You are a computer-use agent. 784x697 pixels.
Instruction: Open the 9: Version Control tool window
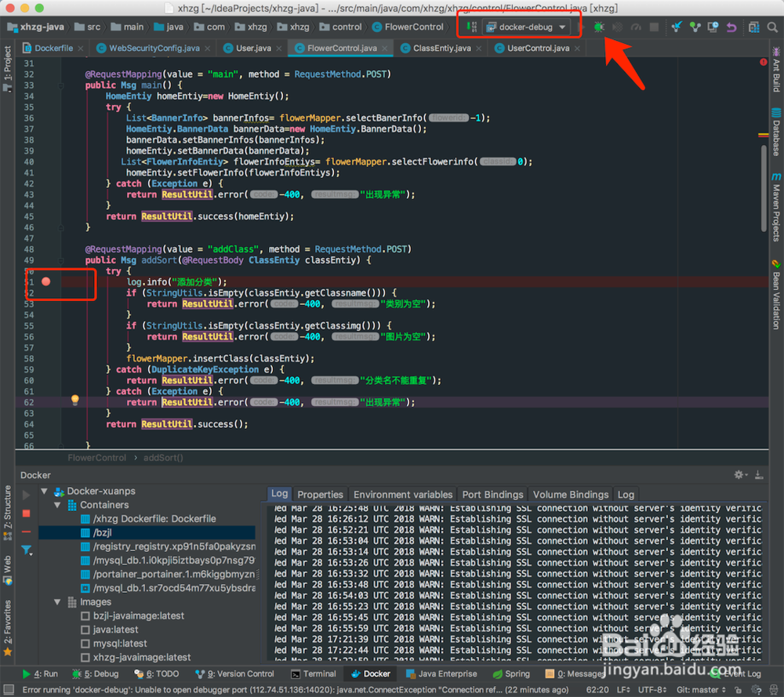tap(234, 674)
